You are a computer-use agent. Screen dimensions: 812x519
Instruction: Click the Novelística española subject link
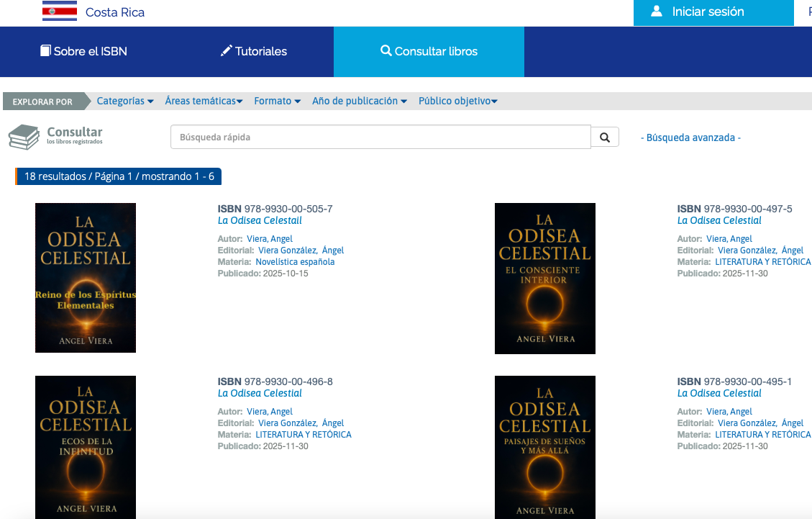pyautogui.click(x=295, y=262)
